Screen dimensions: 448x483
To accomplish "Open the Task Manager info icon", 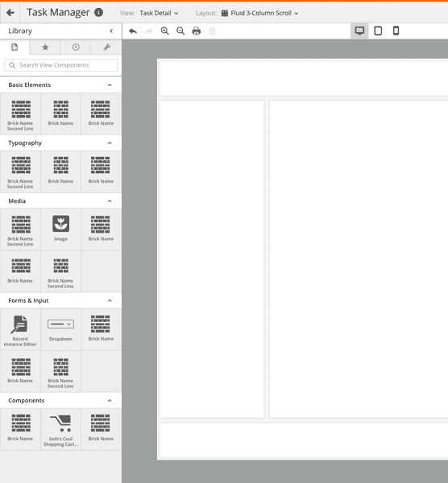I will pyautogui.click(x=98, y=13).
